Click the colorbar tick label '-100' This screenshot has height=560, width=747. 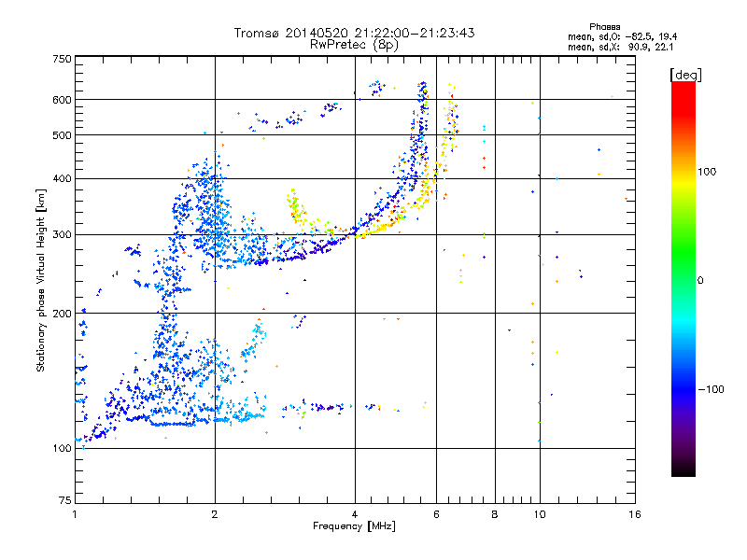click(x=712, y=389)
